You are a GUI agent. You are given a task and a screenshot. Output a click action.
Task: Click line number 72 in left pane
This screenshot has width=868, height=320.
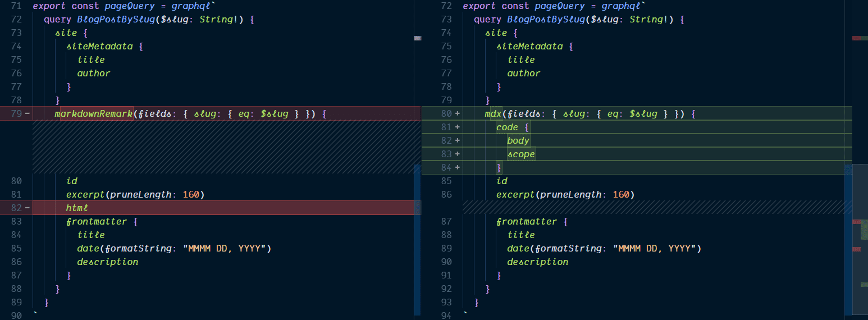[16, 20]
